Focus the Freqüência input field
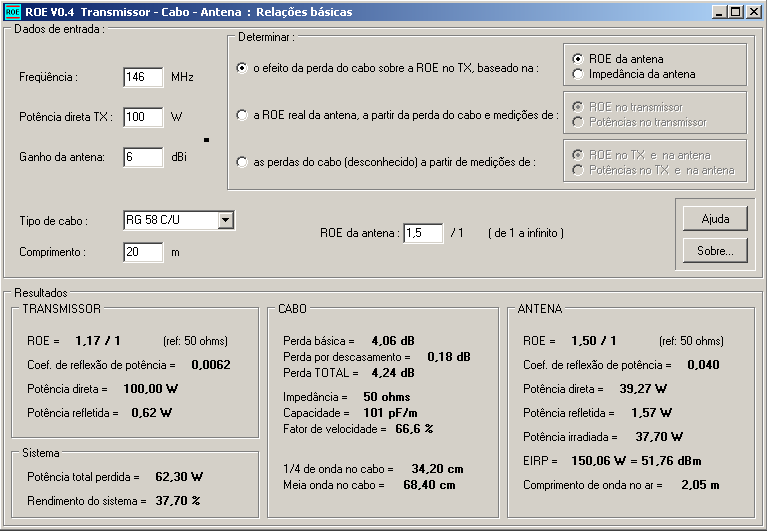Image resolution: width=767 pixels, height=531 pixels. pos(143,77)
